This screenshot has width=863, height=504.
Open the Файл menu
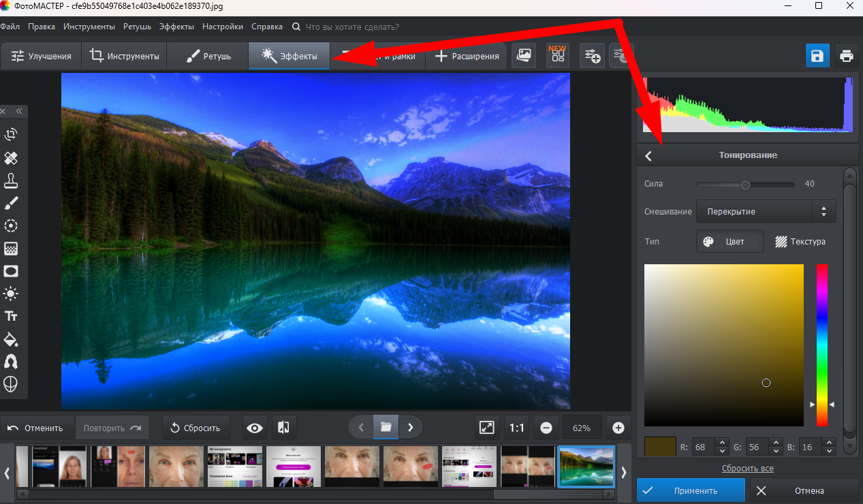pyautogui.click(x=10, y=27)
